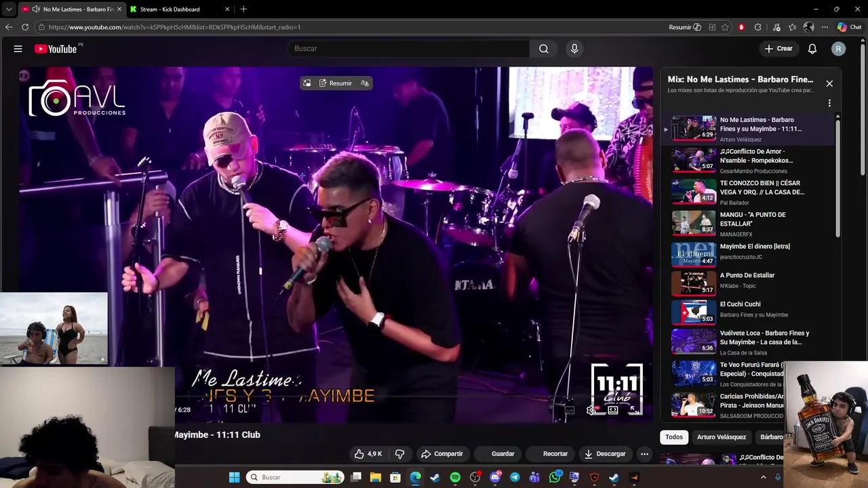Dislike the video with thumbs down
Image resolution: width=868 pixels, height=488 pixels.
tap(400, 454)
